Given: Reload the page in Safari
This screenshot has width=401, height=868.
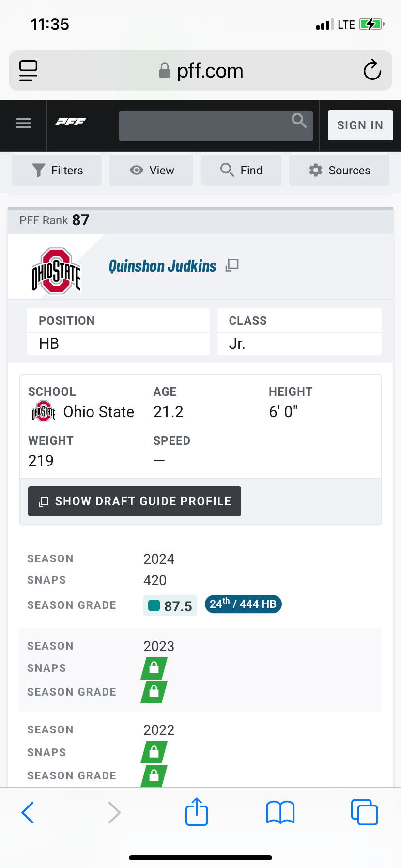Looking at the screenshot, I should (372, 71).
